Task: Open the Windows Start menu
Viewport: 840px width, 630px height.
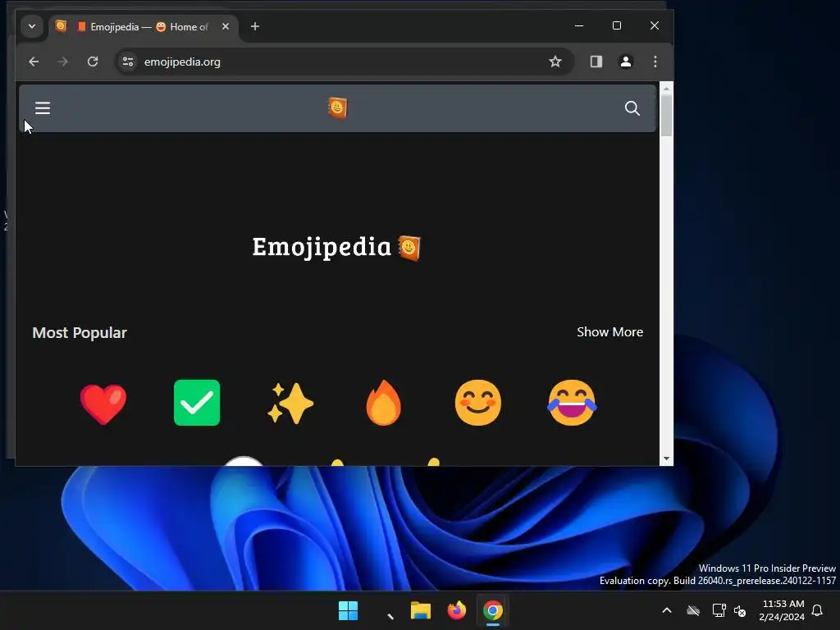Action: tap(348, 610)
